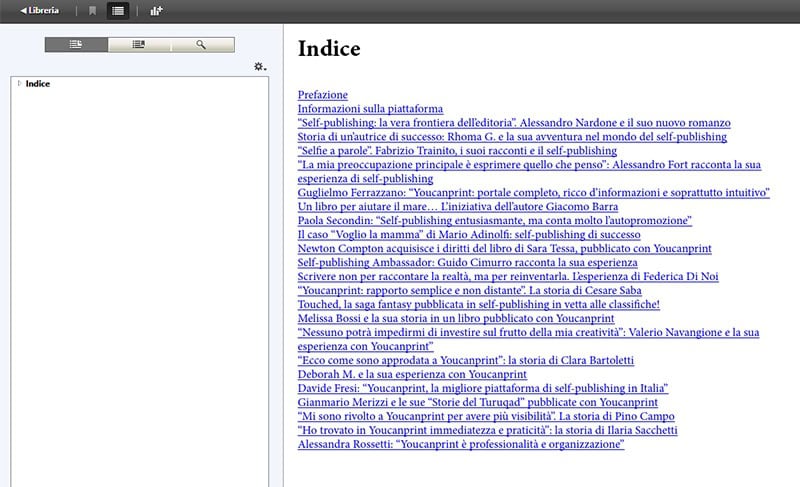The width and height of the screenshot is (800, 487).
Task: Open the Melissa Bossi link
Action: pyautogui.click(x=456, y=318)
